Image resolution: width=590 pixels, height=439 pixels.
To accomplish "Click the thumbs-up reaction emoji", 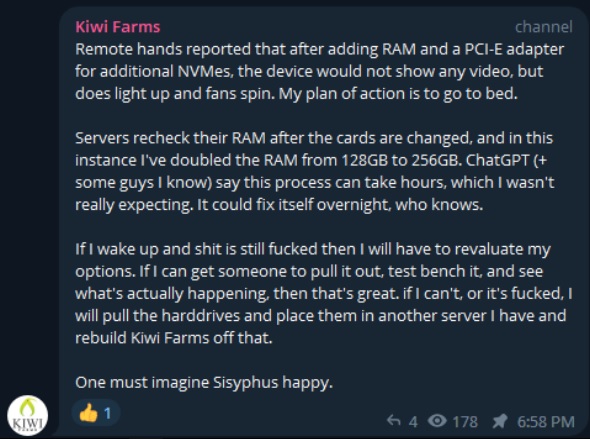I will tap(88, 413).
